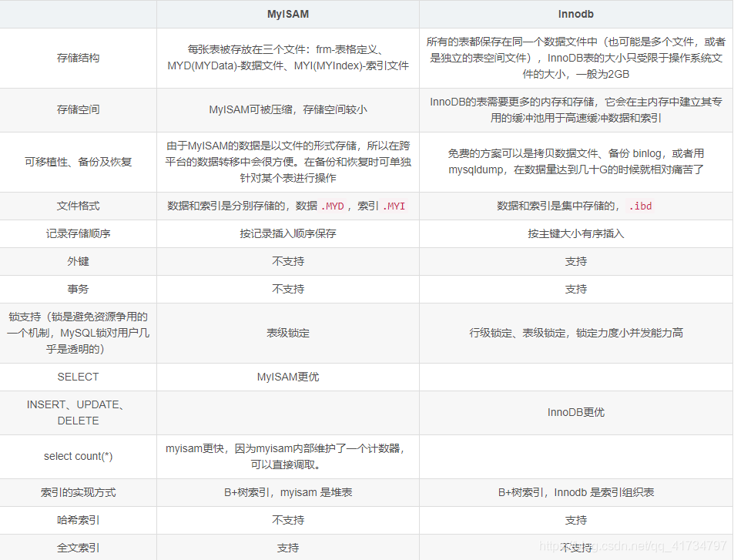Select Innodb mysqldump backup description cell
734x560 pixels.
click(576, 162)
